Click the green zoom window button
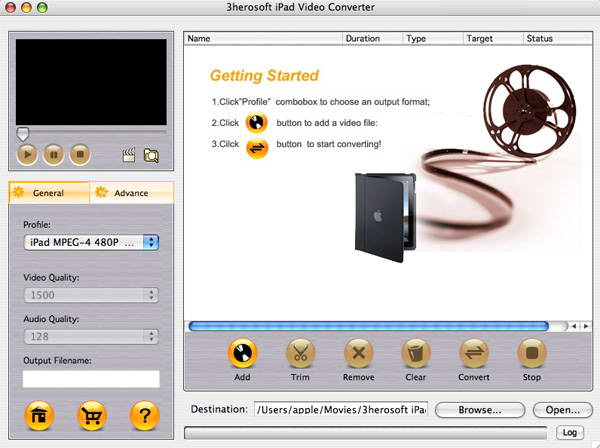 pyautogui.click(x=42, y=7)
